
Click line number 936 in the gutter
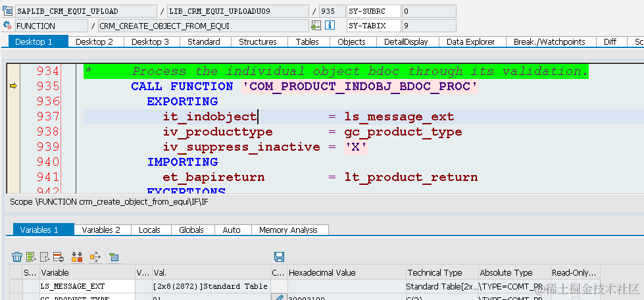(x=48, y=101)
